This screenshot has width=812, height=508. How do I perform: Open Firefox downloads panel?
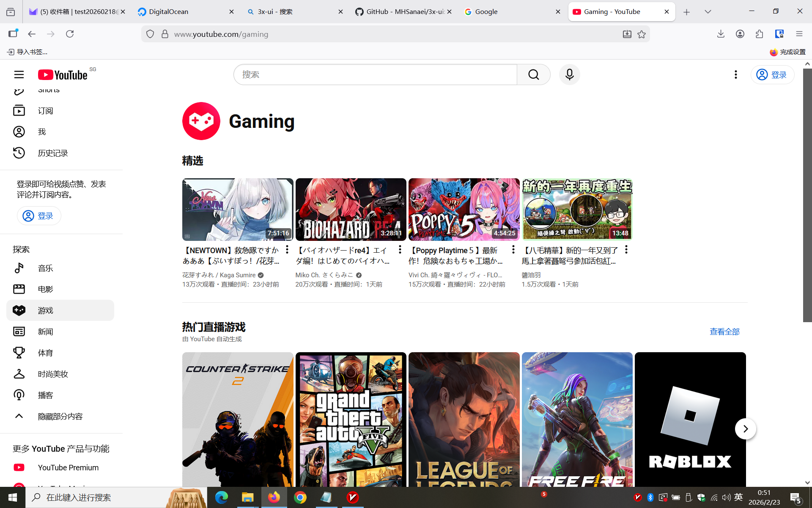point(721,34)
